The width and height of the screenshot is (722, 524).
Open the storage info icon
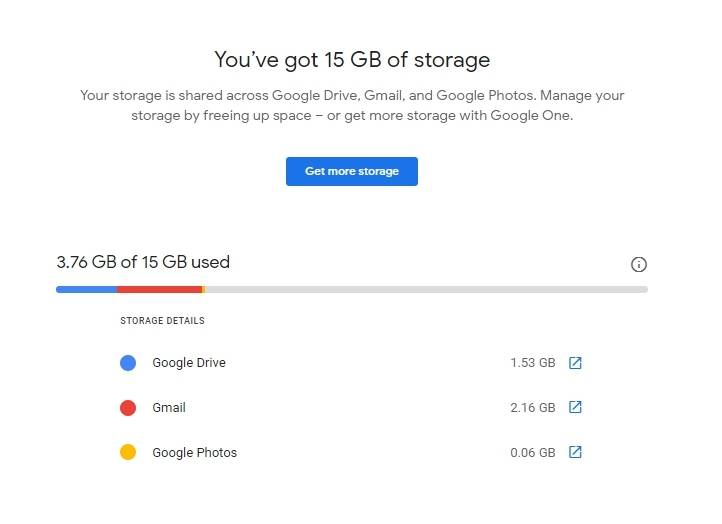tap(639, 264)
